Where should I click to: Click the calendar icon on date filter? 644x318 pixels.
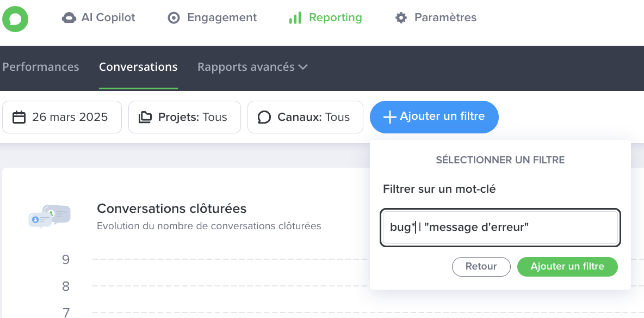point(19,117)
